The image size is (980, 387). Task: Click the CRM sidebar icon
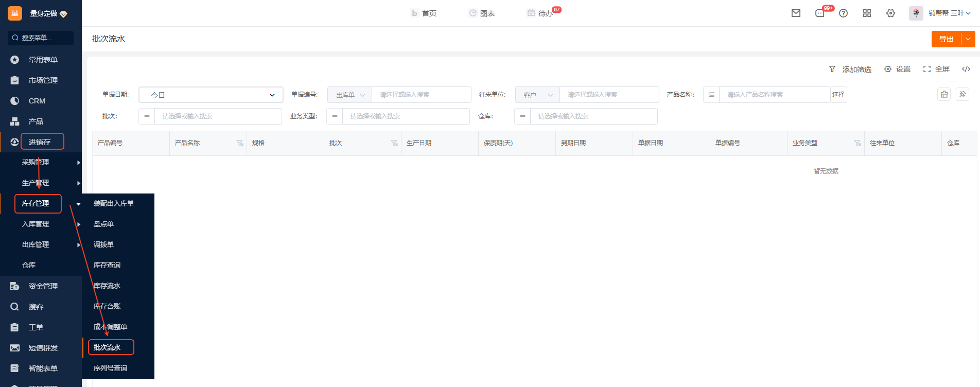click(15, 101)
